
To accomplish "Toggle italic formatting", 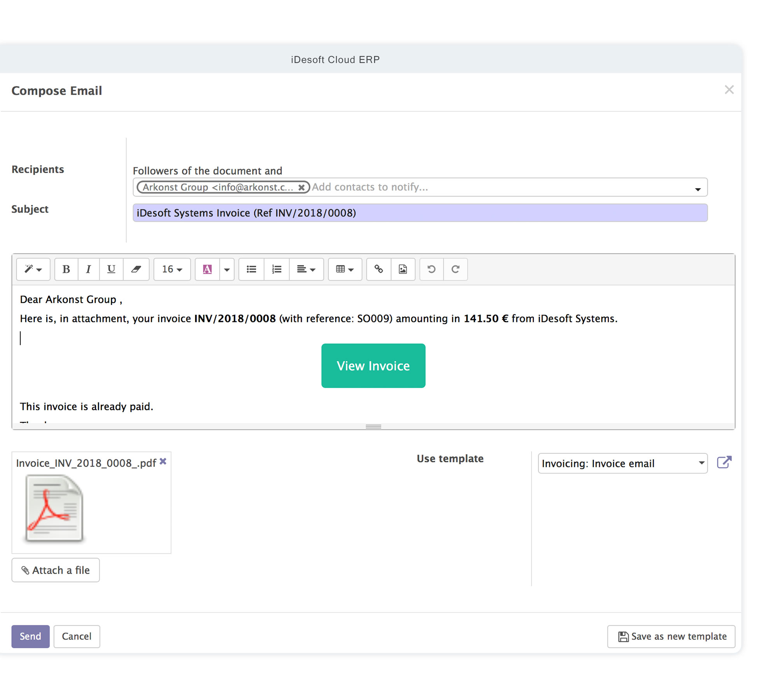I will coord(89,269).
